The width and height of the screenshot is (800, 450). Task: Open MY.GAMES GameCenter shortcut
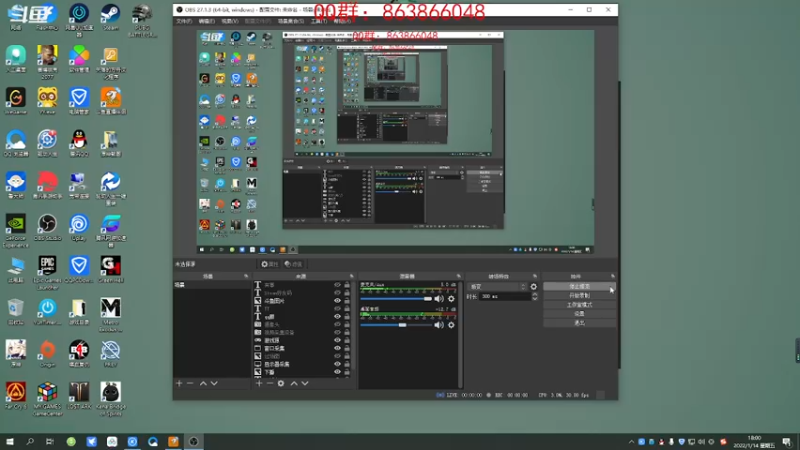(47, 399)
